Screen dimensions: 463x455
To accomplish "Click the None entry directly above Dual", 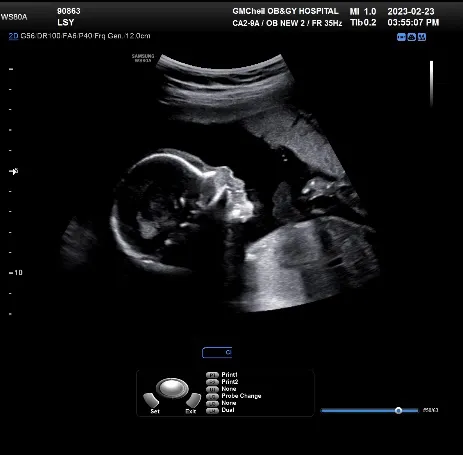I will click(x=229, y=403).
